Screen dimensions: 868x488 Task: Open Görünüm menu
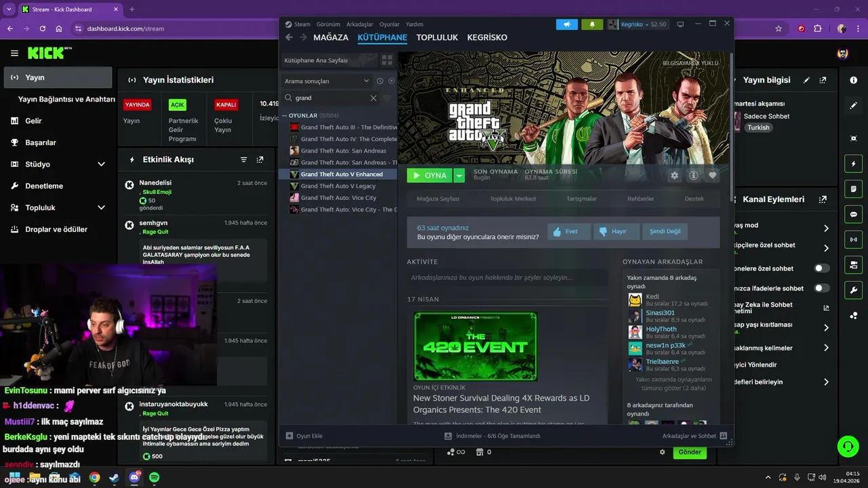(328, 24)
